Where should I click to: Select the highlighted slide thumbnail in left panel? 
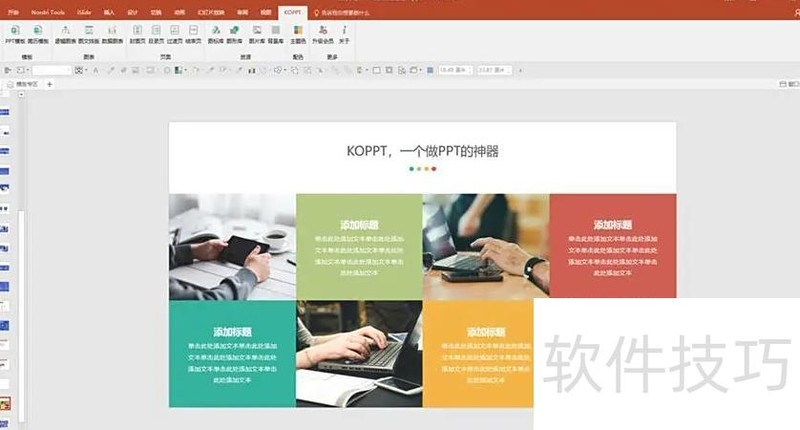point(5,404)
